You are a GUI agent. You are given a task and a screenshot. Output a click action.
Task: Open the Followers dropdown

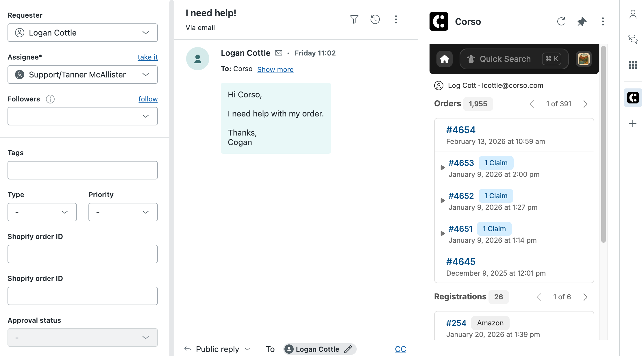coord(83,116)
